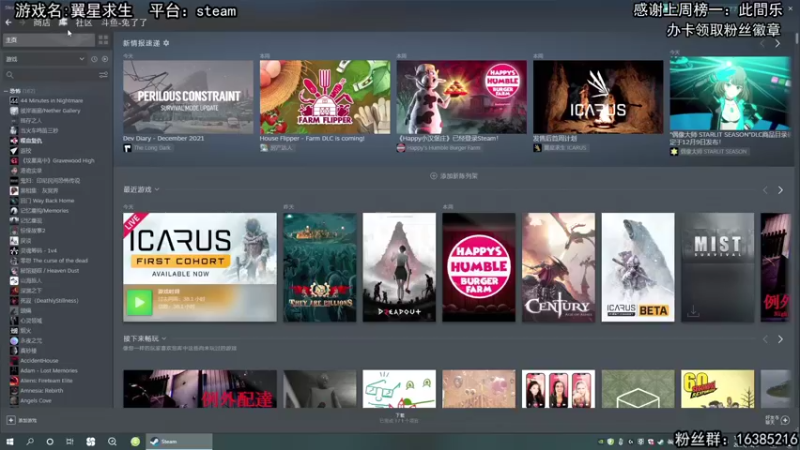The image size is (800, 450).
Task: Toggle ready-to-play filter icon
Action: pos(105,59)
